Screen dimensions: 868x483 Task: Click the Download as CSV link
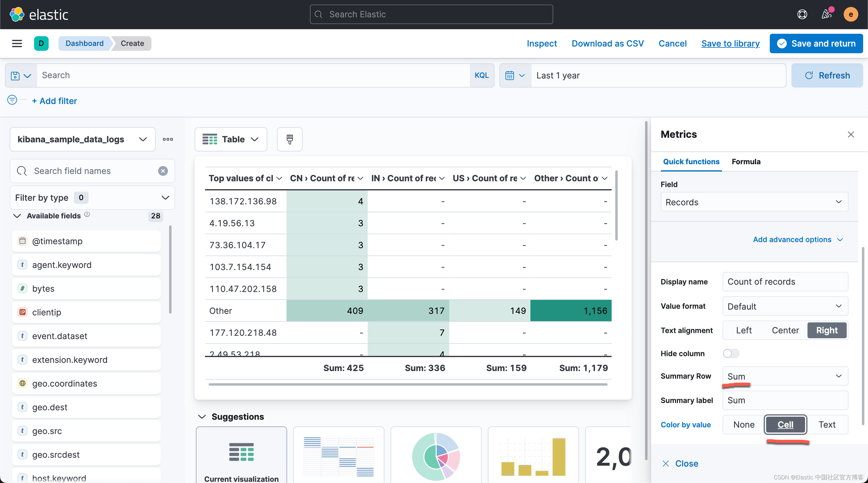click(x=607, y=43)
